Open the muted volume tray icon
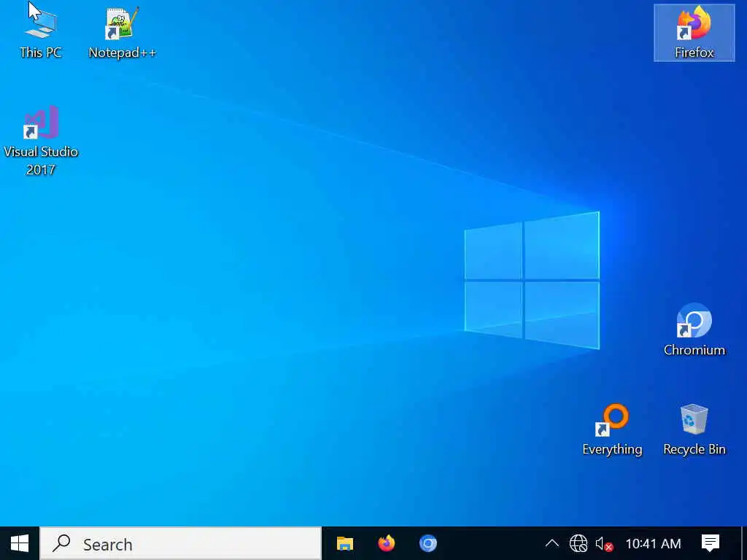This screenshot has width=747, height=560. 603,543
